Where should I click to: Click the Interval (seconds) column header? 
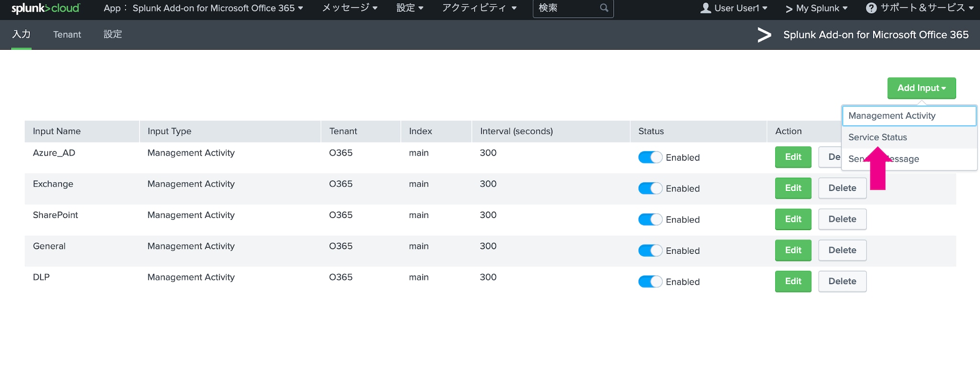[551, 131]
